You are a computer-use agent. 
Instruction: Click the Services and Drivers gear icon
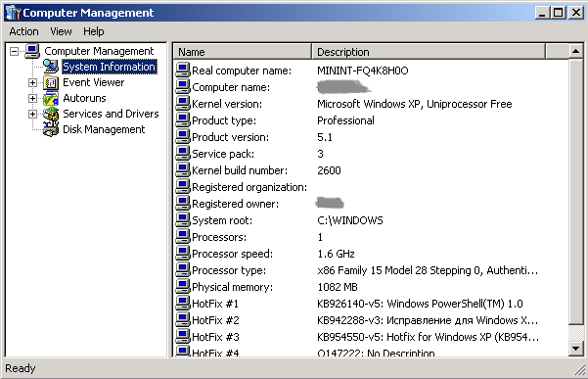pyautogui.click(x=51, y=114)
